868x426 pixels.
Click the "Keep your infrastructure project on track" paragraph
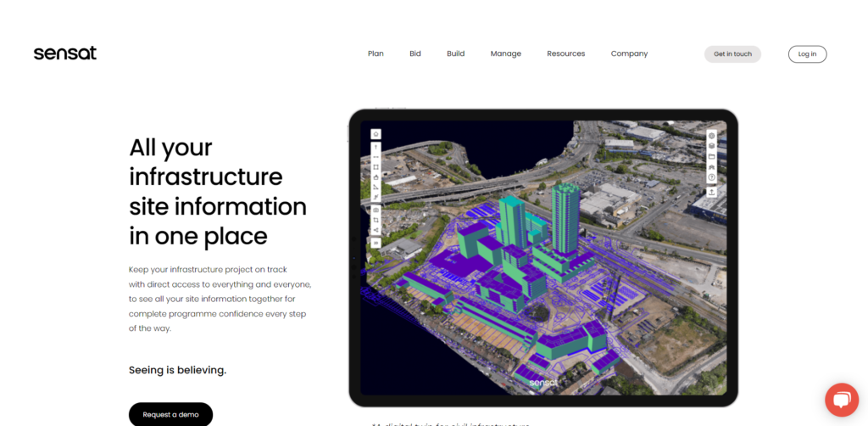220,299
